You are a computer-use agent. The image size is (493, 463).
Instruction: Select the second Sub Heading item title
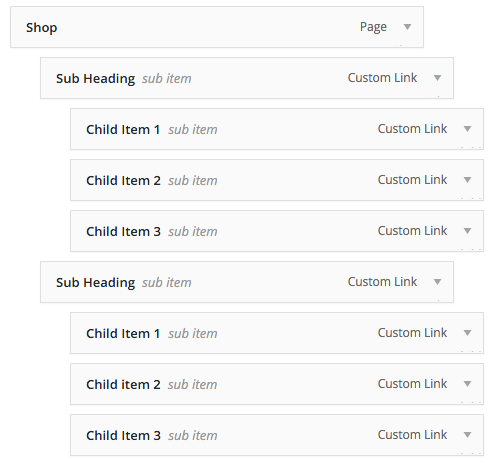[96, 283]
